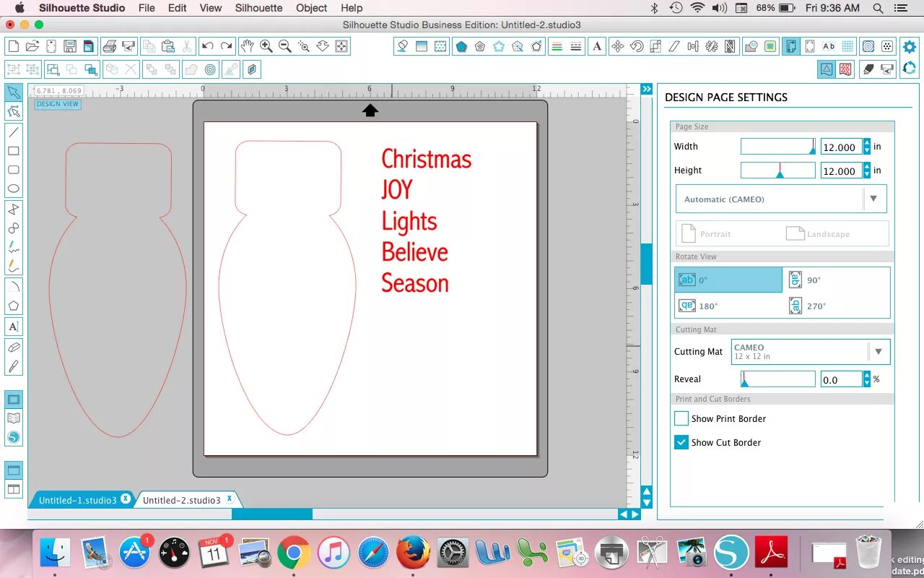The image size is (924, 578).
Task: Open the Object menu
Action: coord(312,8)
